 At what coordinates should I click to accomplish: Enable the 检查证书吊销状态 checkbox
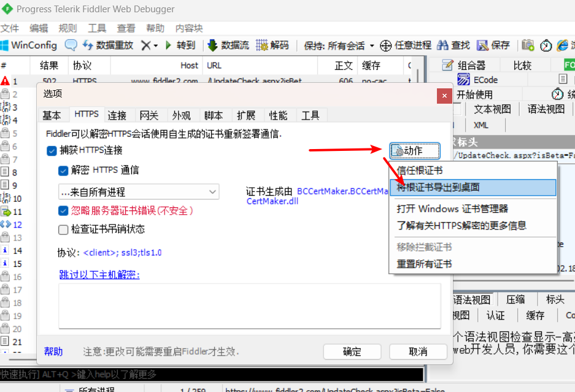[63, 229]
